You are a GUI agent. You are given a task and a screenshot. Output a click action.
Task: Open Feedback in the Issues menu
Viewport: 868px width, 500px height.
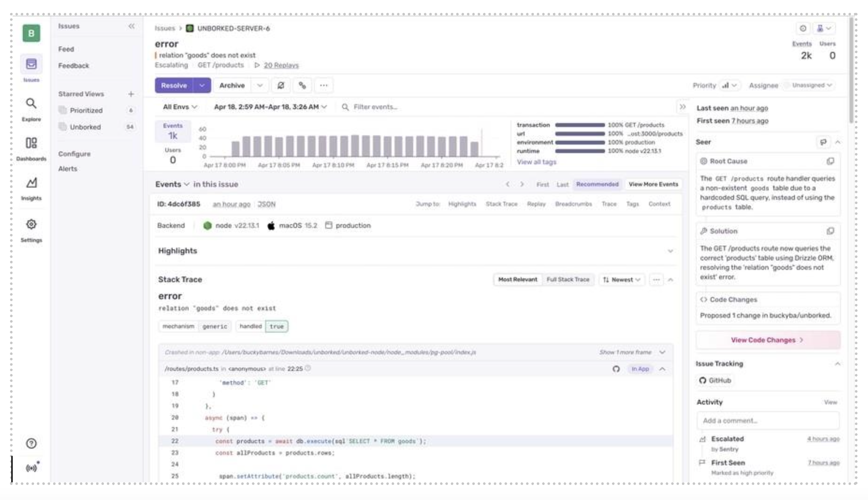click(73, 66)
